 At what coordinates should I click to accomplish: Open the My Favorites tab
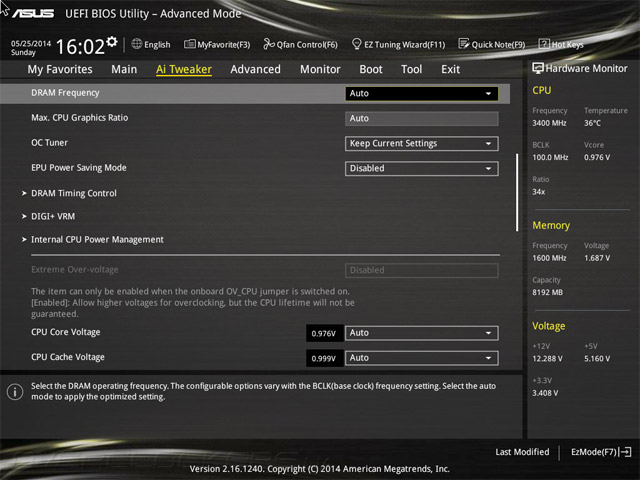[x=60, y=69]
